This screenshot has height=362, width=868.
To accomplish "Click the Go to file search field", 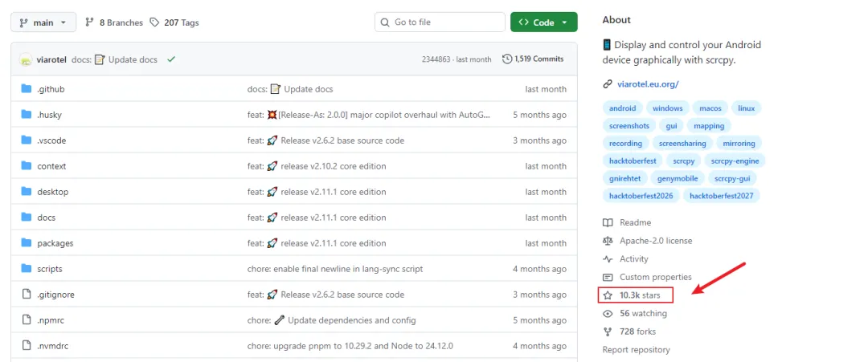I will (440, 22).
